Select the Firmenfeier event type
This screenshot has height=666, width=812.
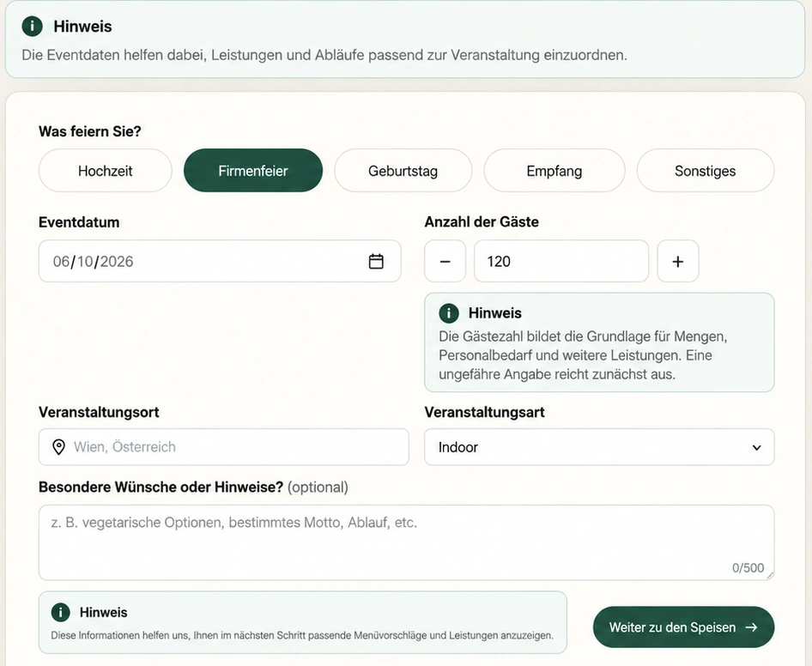pyautogui.click(x=253, y=171)
